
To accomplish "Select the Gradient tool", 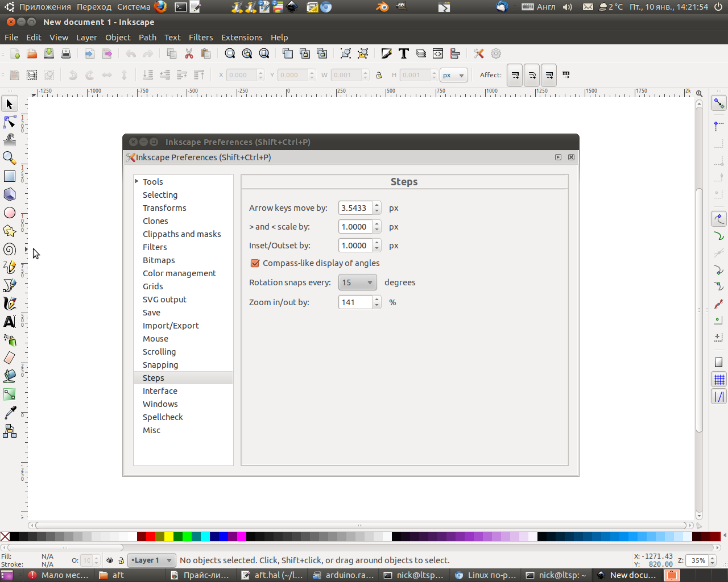I will point(10,394).
